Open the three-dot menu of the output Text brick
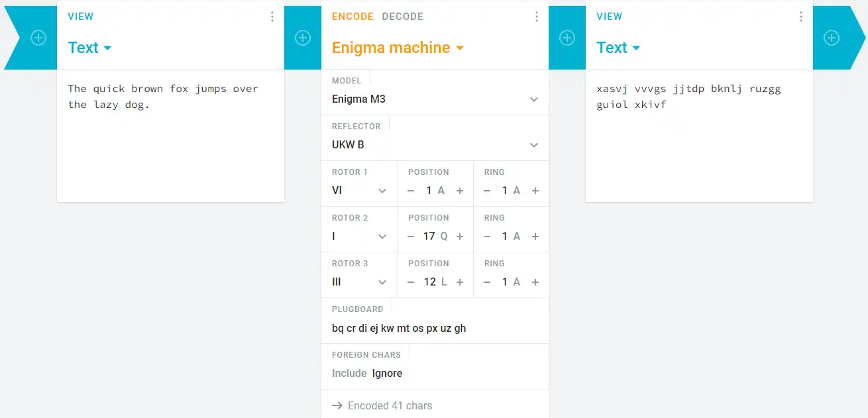The width and height of the screenshot is (868, 418). 800,17
